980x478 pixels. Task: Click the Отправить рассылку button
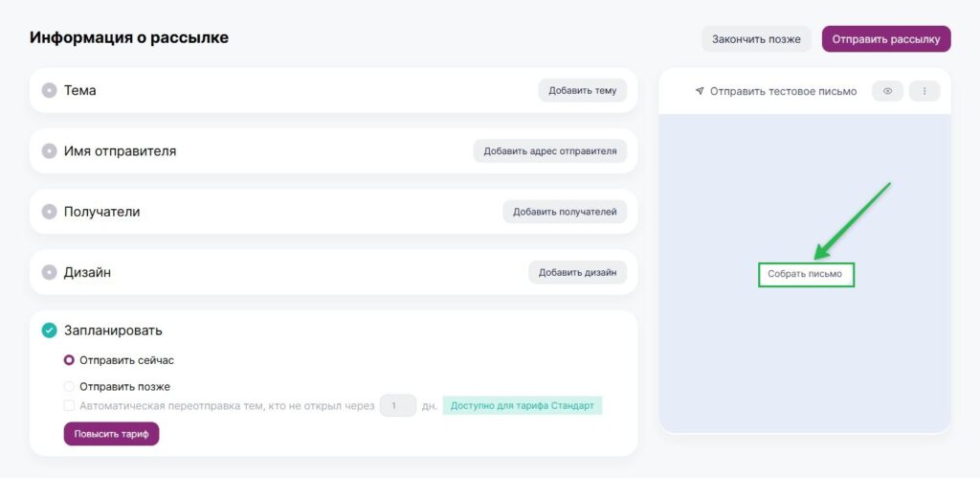point(886,38)
